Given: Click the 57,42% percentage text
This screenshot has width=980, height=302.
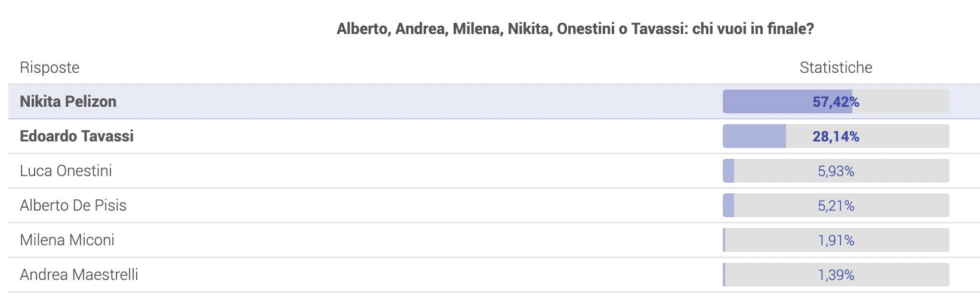Looking at the screenshot, I should pyautogui.click(x=836, y=102).
